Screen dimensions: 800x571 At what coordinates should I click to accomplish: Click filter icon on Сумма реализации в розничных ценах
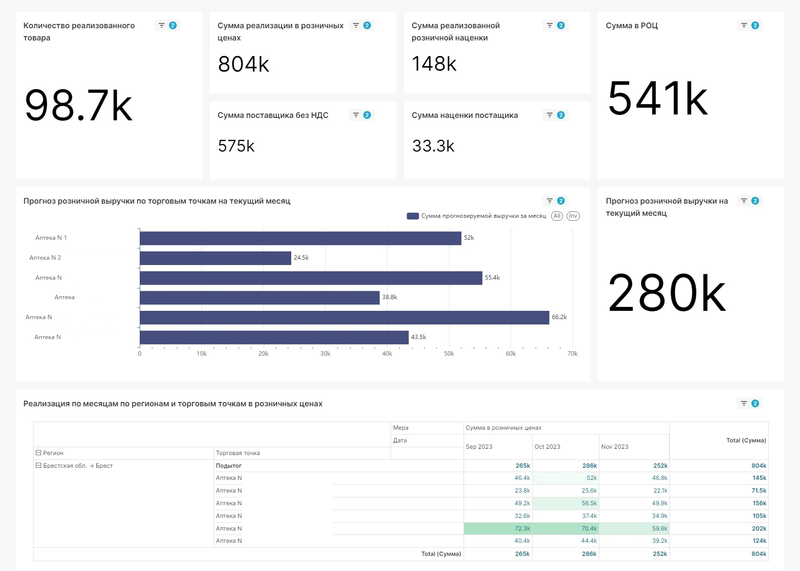355,25
